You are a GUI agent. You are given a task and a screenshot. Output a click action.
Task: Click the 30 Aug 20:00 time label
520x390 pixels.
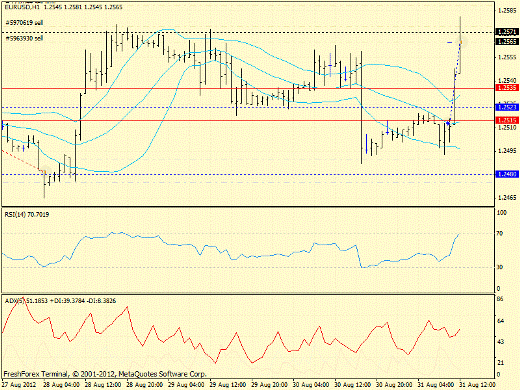coord(394,385)
